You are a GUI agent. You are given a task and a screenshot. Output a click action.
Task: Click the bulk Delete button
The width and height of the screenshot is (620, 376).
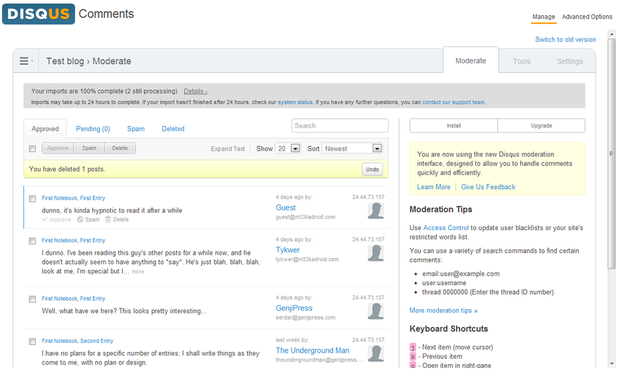click(120, 148)
